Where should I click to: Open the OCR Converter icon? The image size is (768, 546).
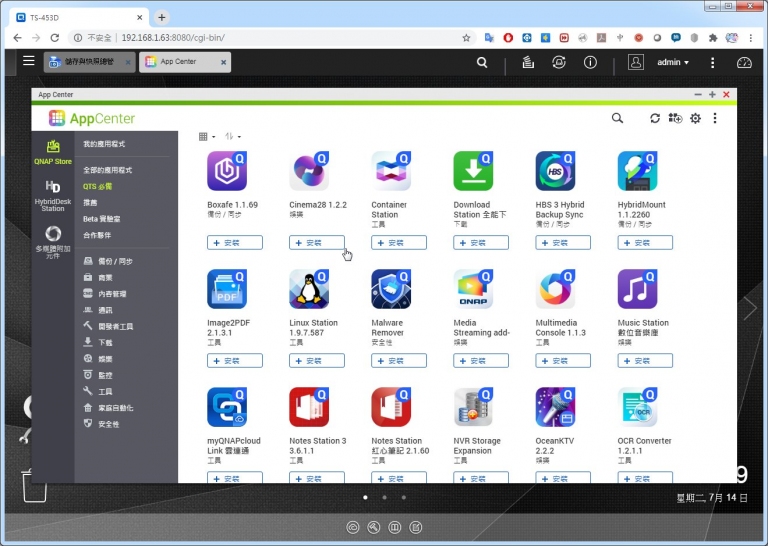[x=637, y=407]
